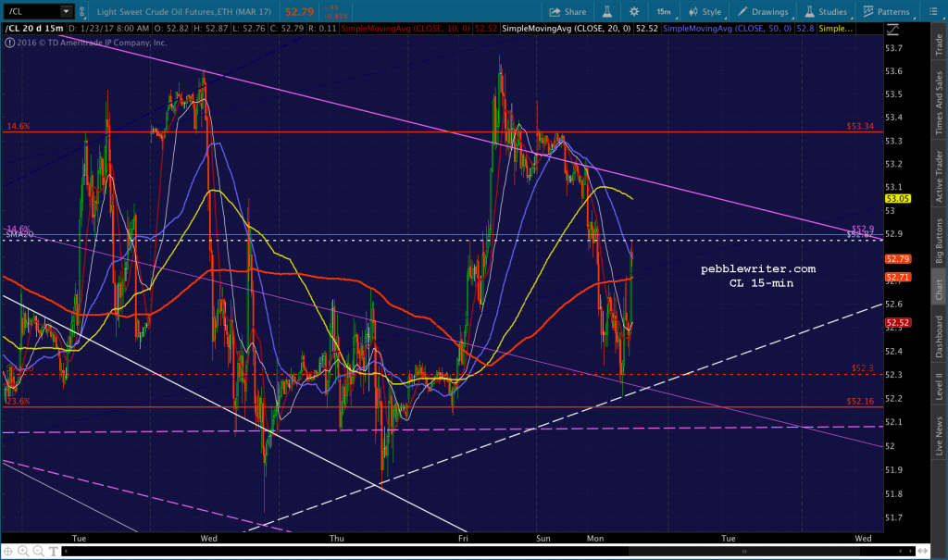The image size is (948, 560).
Task: Open the Level II side tab
Action: point(939,386)
